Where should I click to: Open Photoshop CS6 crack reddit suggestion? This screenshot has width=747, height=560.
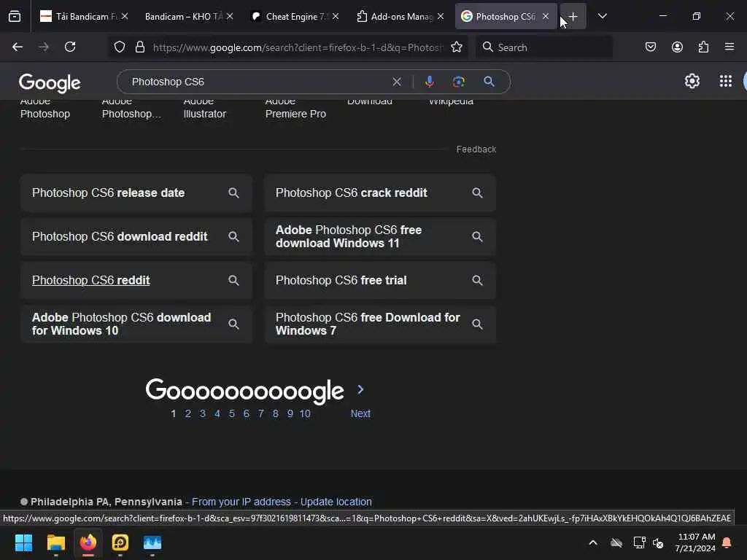pyautogui.click(x=379, y=192)
